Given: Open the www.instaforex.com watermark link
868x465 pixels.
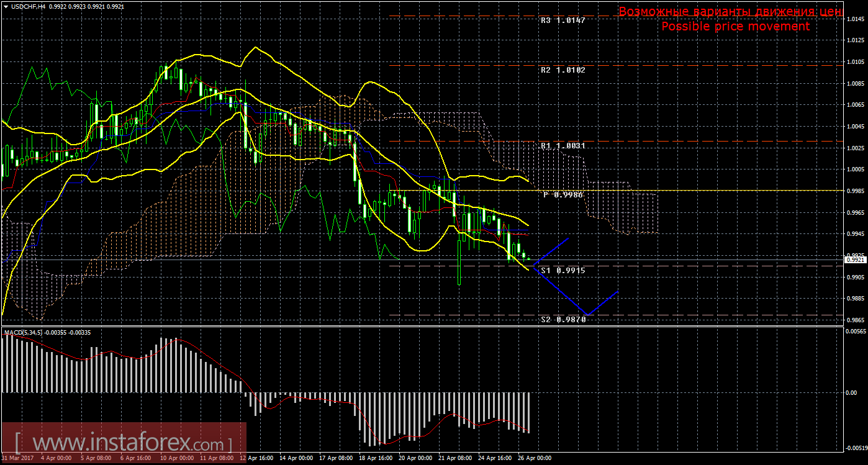Looking at the screenshot, I should [123, 443].
